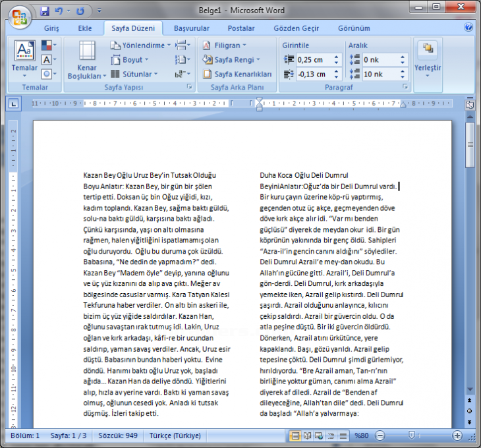Redo the last action
This screenshot has width=481, height=448.
coord(80,11)
